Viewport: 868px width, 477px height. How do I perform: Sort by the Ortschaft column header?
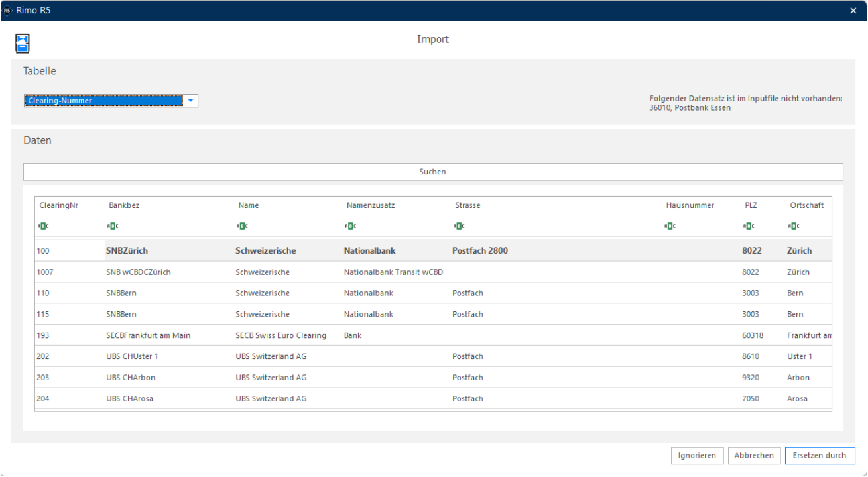click(807, 205)
